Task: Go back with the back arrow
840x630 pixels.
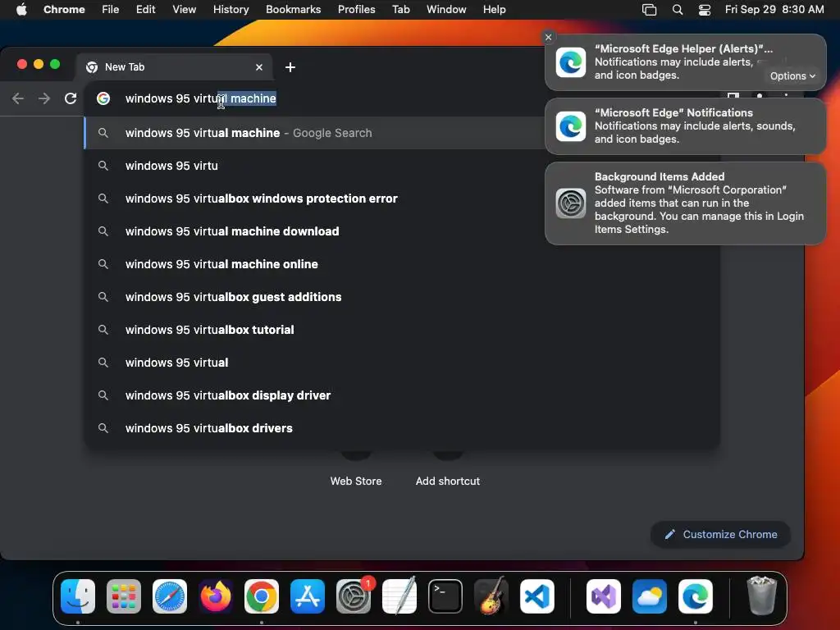Action: 18,98
